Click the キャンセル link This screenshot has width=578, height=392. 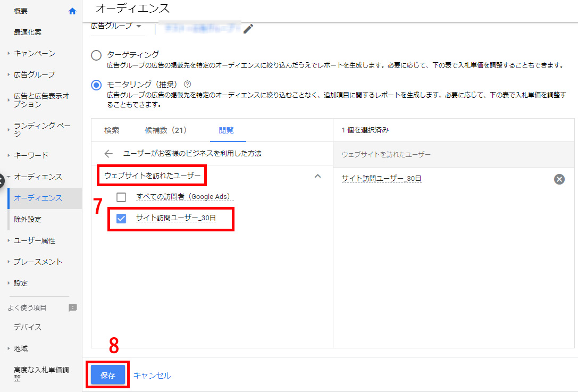click(x=152, y=376)
